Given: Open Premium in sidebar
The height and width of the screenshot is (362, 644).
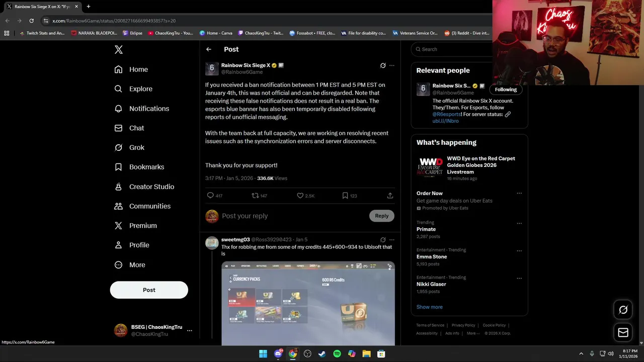Looking at the screenshot, I should coord(136,226).
